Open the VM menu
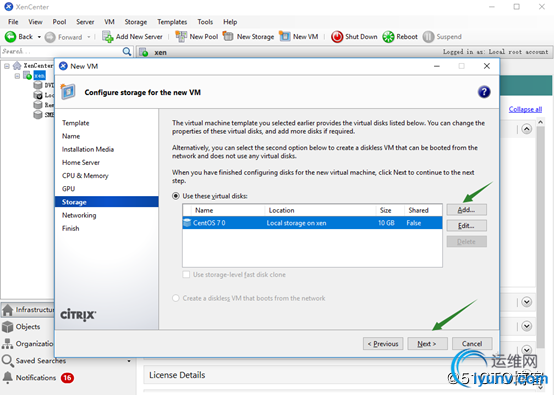 pos(109,22)
